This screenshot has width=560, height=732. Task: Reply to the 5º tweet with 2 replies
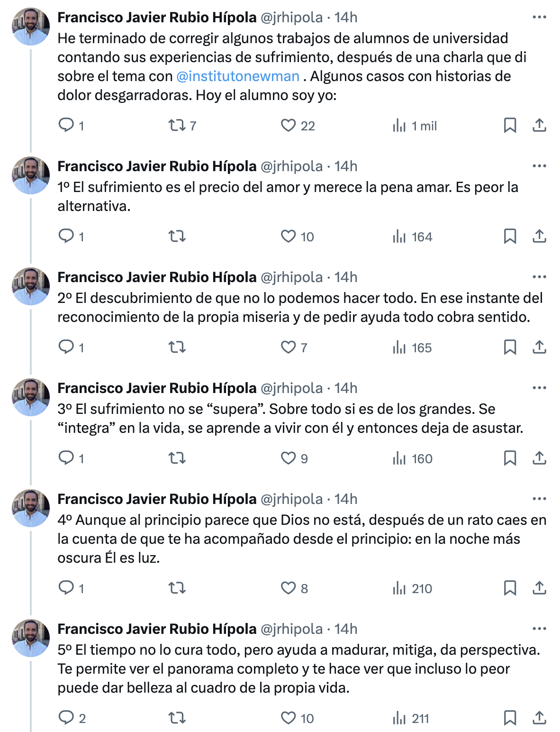pyautogui.click(x=66, y=718)
